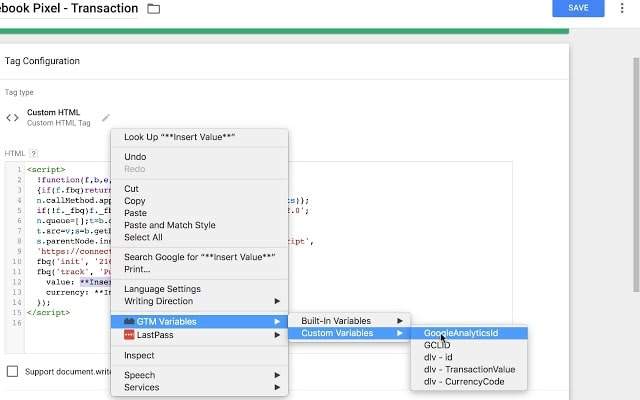
Task: Click the HTML help question mark icon
Action: point(34,153)
